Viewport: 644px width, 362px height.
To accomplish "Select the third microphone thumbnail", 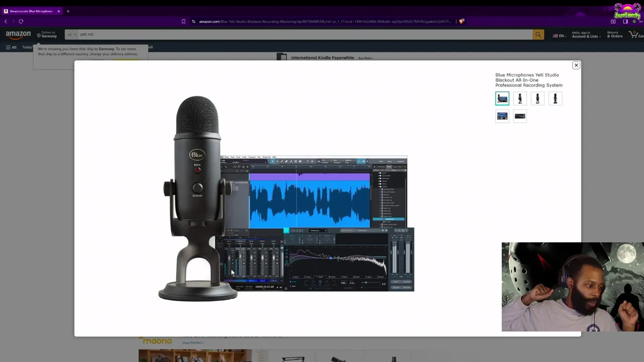I will click(537, 99).
